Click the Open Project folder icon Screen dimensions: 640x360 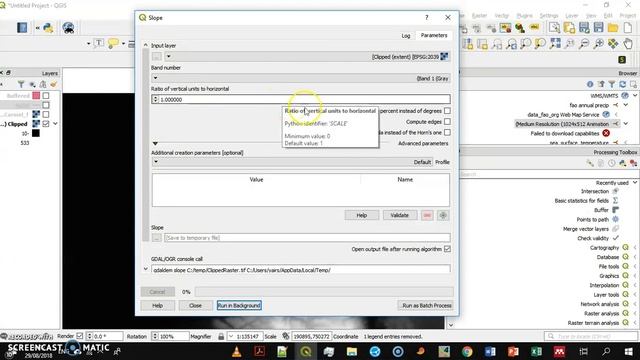[x=613, y=28]
